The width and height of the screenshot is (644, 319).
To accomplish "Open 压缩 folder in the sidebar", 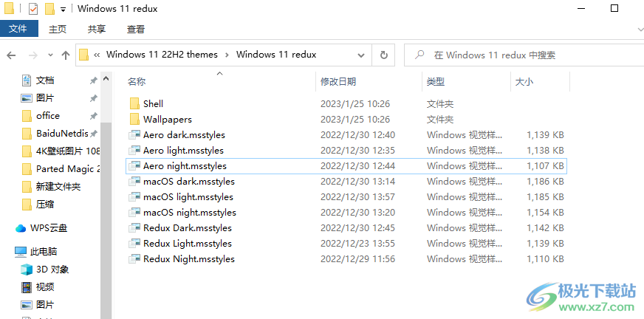I will [38, 205].
